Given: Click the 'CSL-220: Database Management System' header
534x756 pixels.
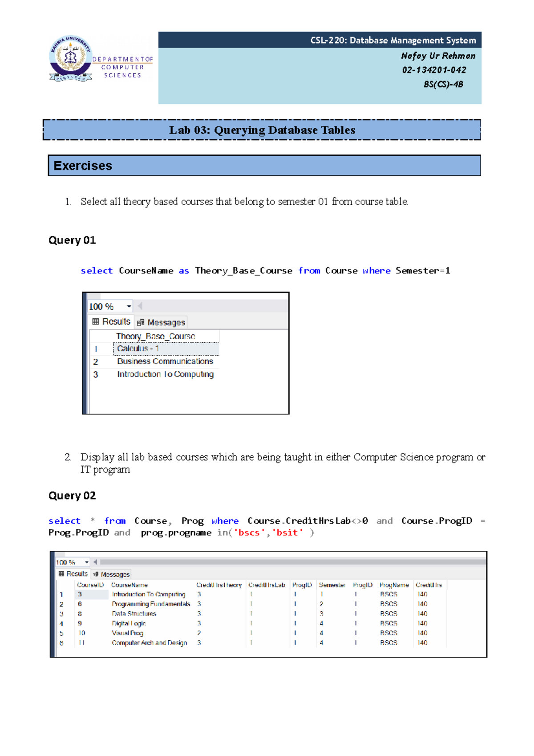Looking at the screenshot, I should (393, 41).
